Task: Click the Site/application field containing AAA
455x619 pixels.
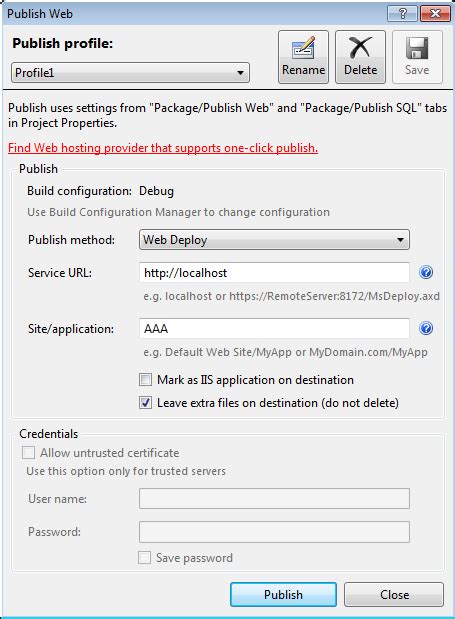Action: (x=274, y=328)
